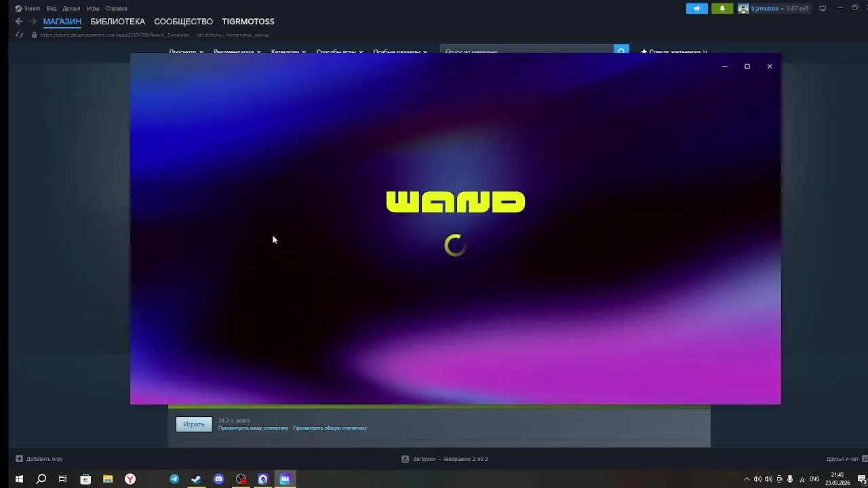Image resolution: width=868 pixels, height=488 pixels.
Task: Open the TIGRMOTOSS profile tab
Action: (248, 22)
